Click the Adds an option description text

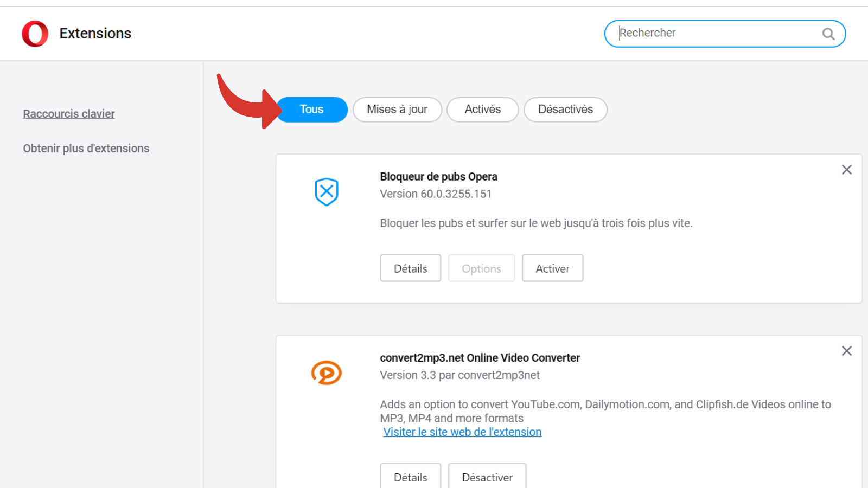tap(605, 411)
